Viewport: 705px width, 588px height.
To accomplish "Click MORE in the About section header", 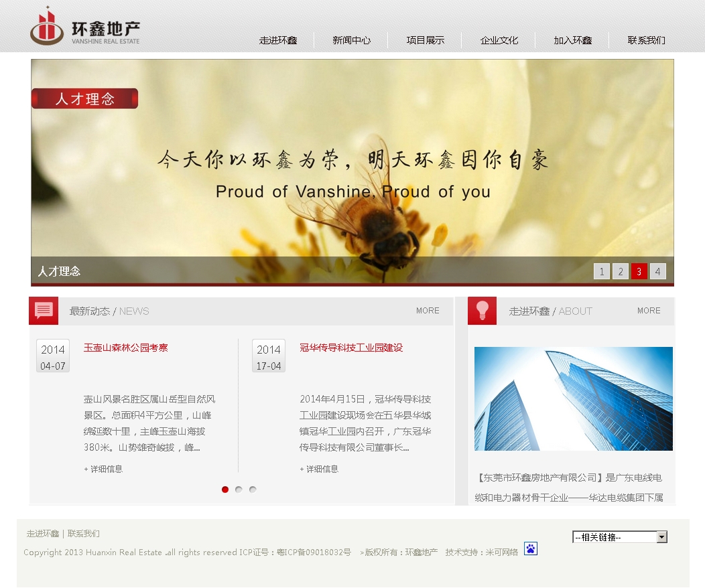I will click(649, 311).
